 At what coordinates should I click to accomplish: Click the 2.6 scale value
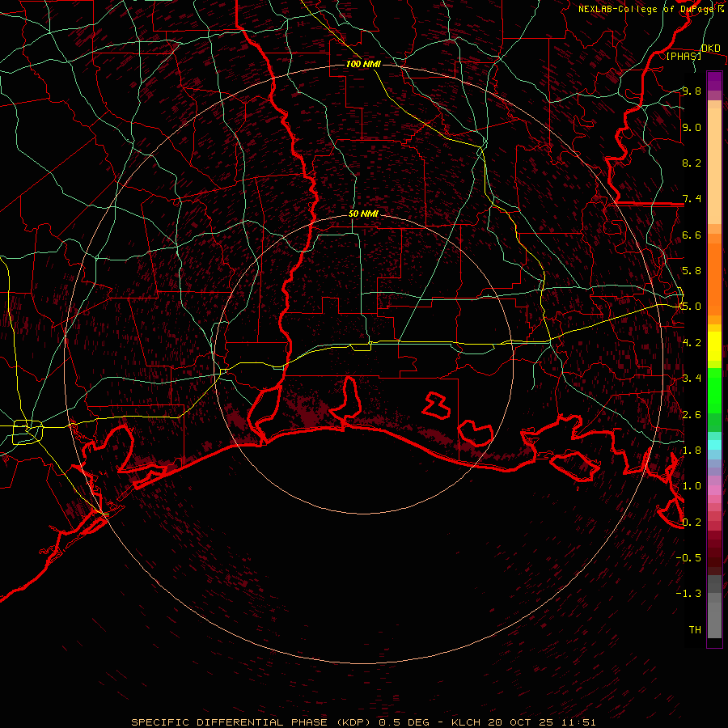tap(692, 415)
